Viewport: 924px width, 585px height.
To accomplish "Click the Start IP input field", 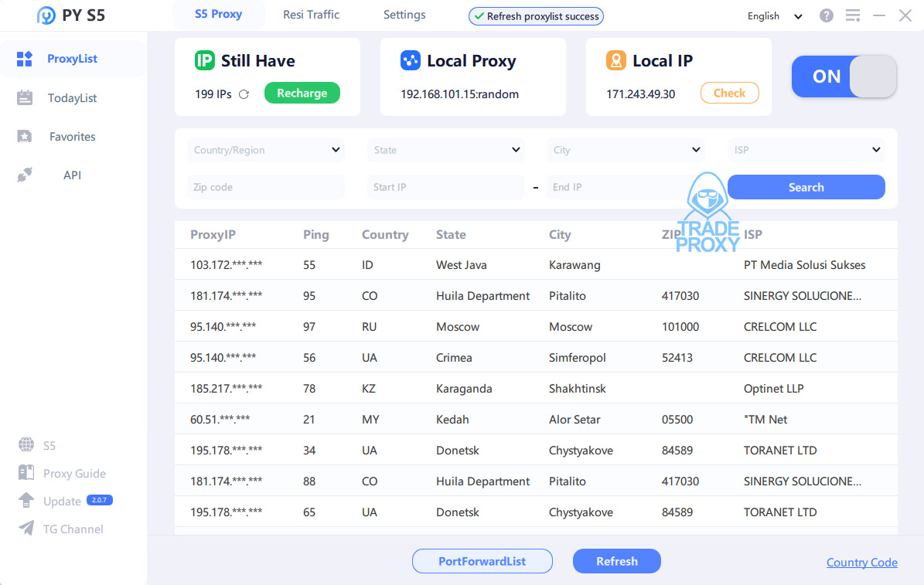I will coord(446,187).
